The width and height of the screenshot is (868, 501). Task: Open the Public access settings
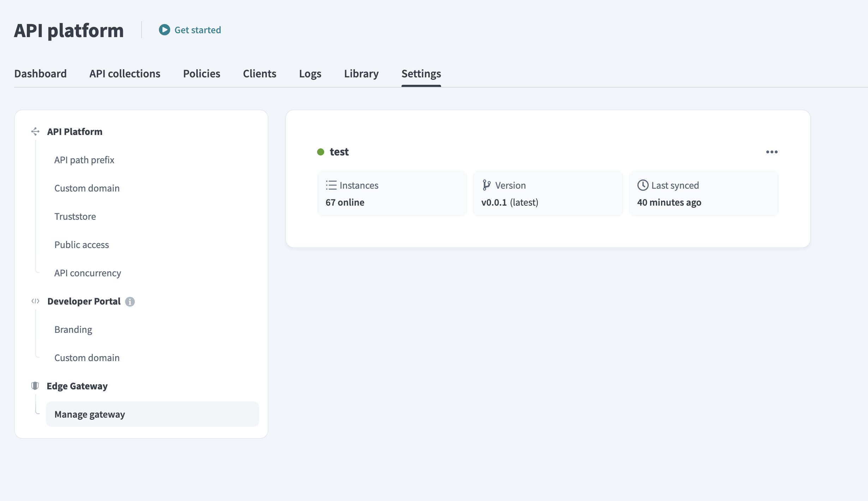[x=82, y=244]
